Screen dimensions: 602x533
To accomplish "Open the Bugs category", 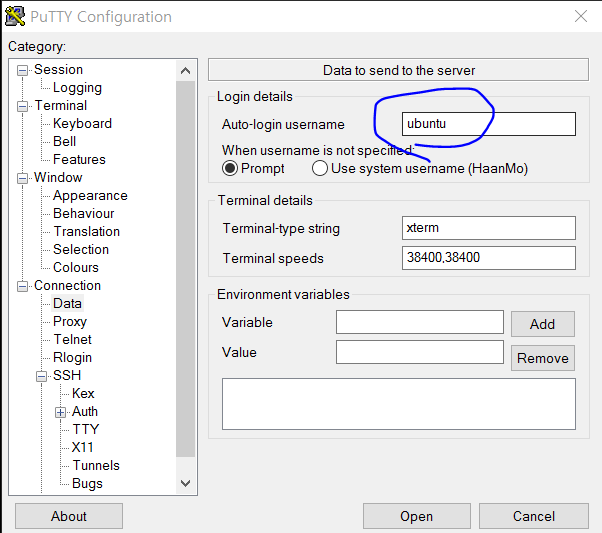I will coord(87,483).
